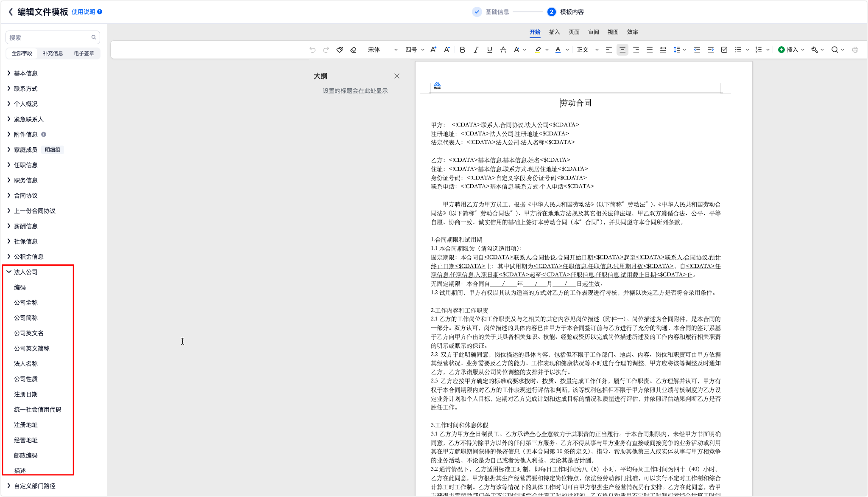The width and height of the screenshot is (868, 497).
Task: Click the underline icon
Action: pos(489,50)
